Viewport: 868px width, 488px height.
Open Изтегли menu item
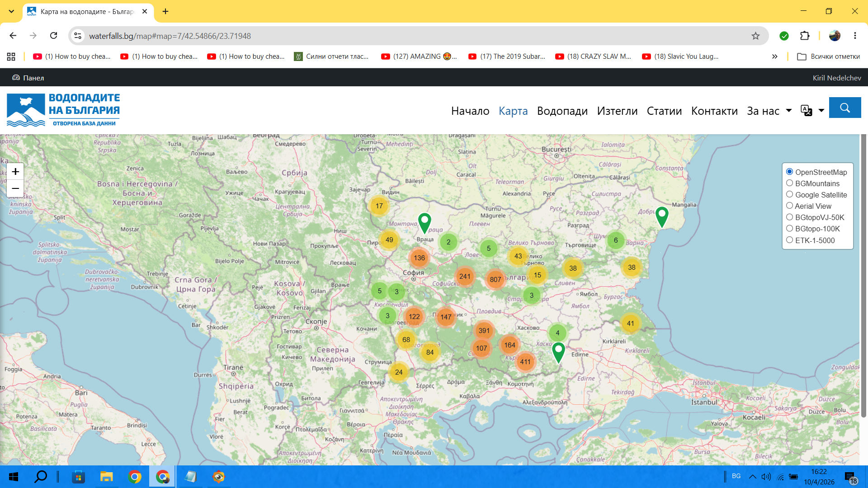pyautogui.click(x=617, y=111)
